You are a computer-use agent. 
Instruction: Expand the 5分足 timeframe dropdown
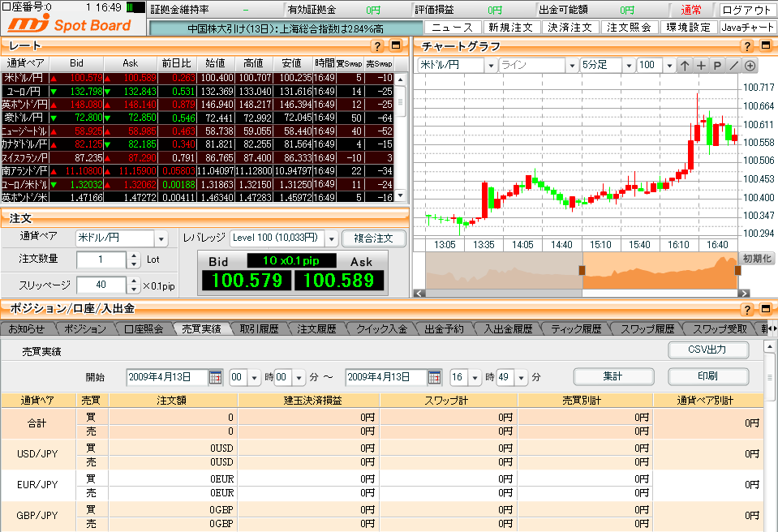coord(630,66)
